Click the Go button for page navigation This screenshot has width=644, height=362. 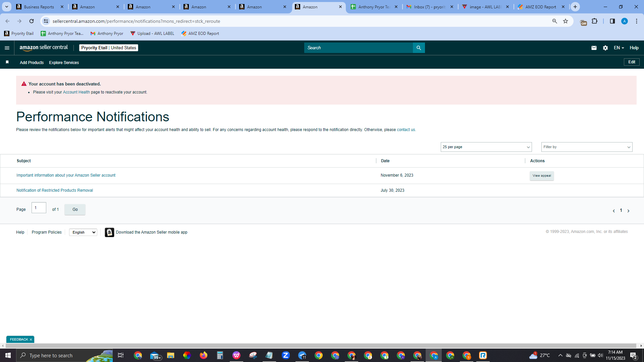[x=75, y=209]
